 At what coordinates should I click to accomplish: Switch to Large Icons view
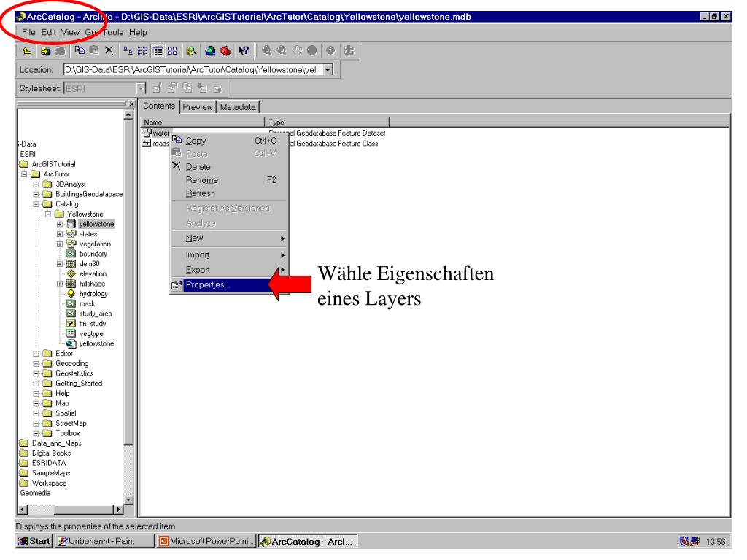pos(128,50)
